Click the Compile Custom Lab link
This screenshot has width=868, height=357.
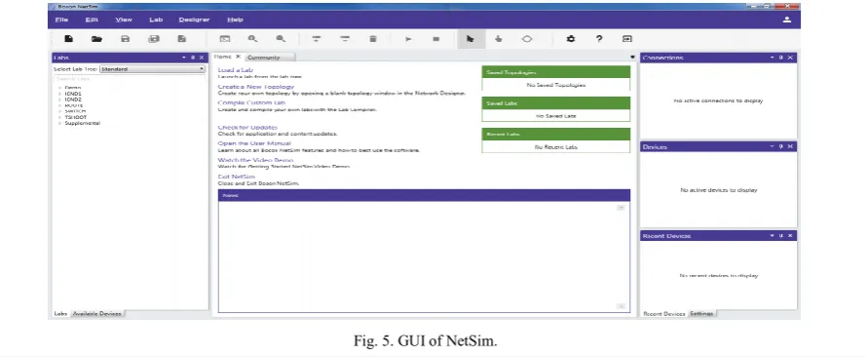pos(252,102)
